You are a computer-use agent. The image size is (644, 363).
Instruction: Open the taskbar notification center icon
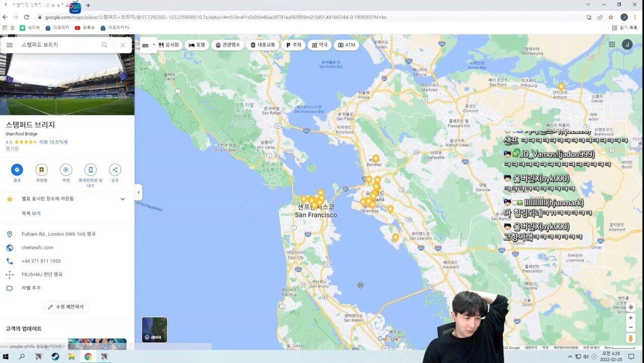tap(631, 356)
